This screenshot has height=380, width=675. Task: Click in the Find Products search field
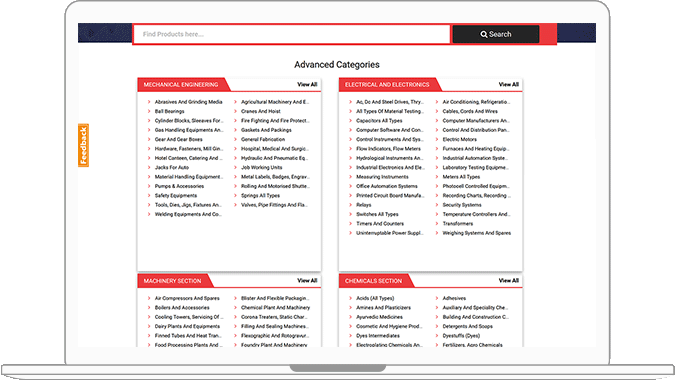tap(292, 34)
